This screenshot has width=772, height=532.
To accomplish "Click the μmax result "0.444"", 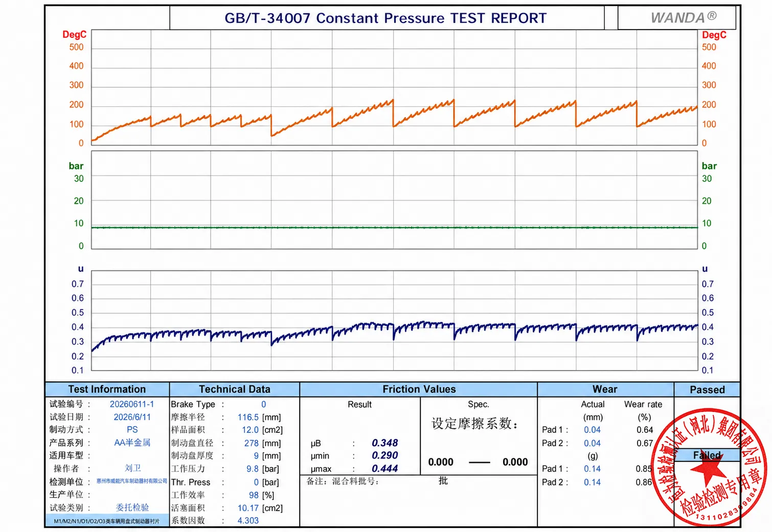I will pyautogui.click(x=384, y=469).
